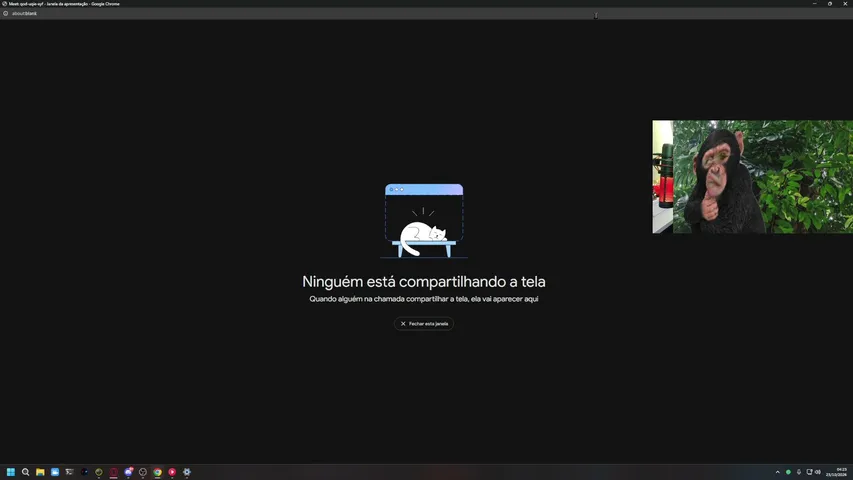Open the red play-button media app

(x=172, y=472)
